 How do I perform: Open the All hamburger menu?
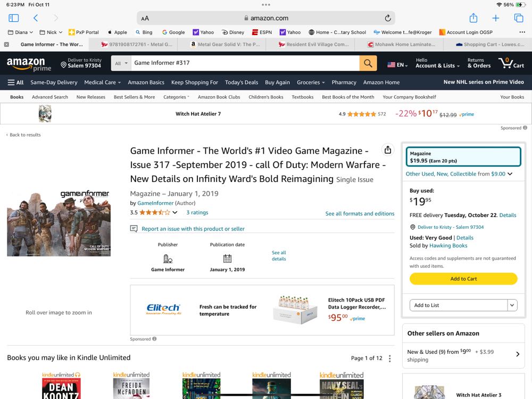coord(15,82)
